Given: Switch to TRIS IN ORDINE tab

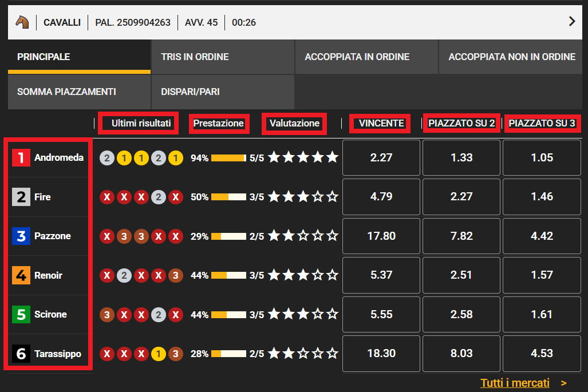Looking at the screenshot, I should tap(223, 57).
